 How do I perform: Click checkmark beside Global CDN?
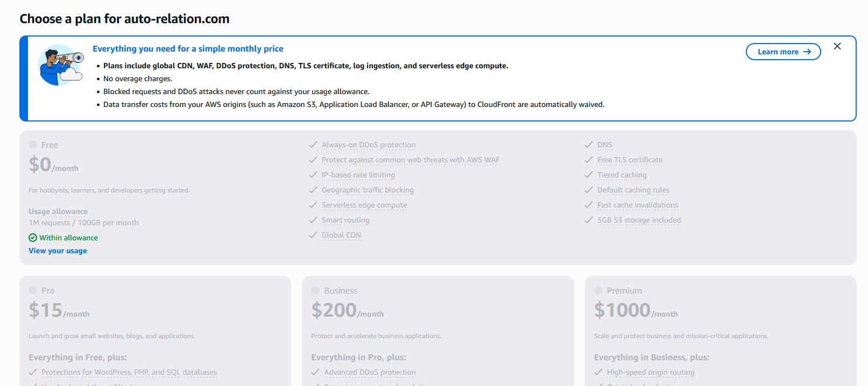coord(313,235)
